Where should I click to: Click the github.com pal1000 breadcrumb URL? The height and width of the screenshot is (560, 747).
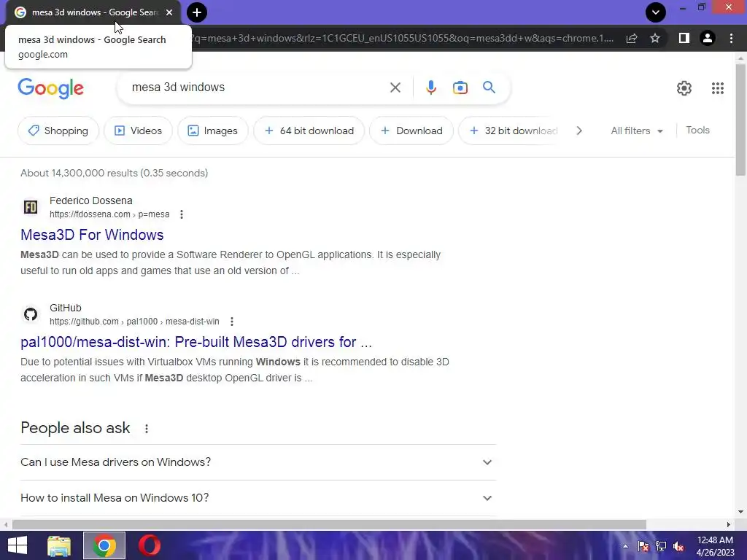pos(134,322)
